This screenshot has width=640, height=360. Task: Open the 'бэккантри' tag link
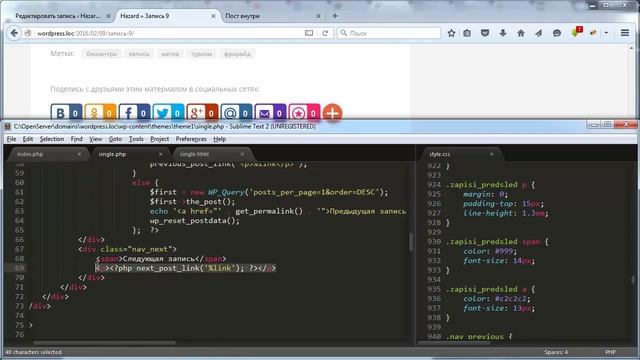(x=102, y=54)
